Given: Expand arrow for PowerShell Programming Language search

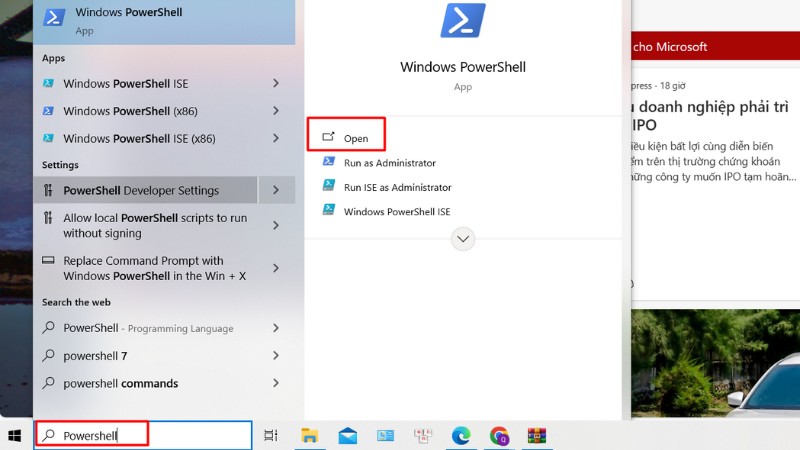Looking at the screenshot, I should [x=276, y=328].
